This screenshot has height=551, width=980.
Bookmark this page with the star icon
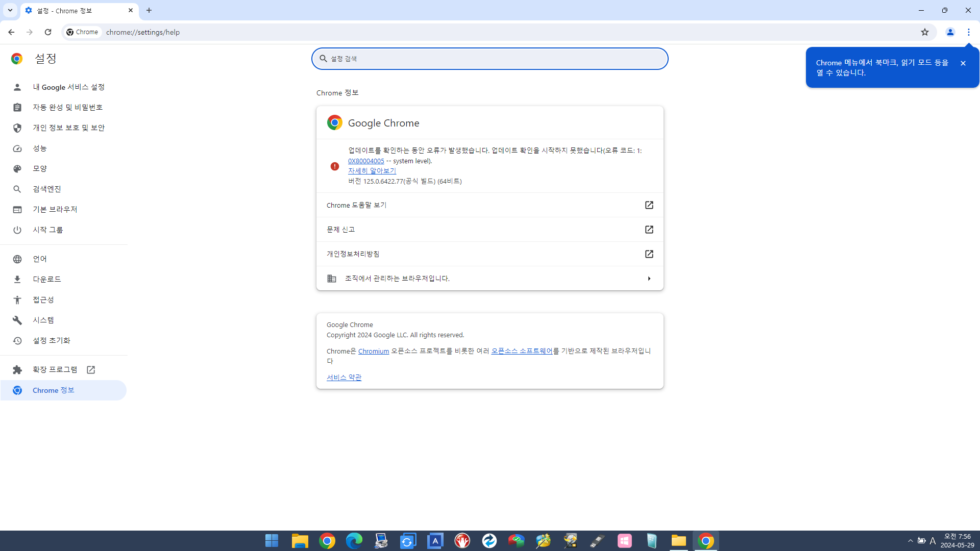[924, 32]
